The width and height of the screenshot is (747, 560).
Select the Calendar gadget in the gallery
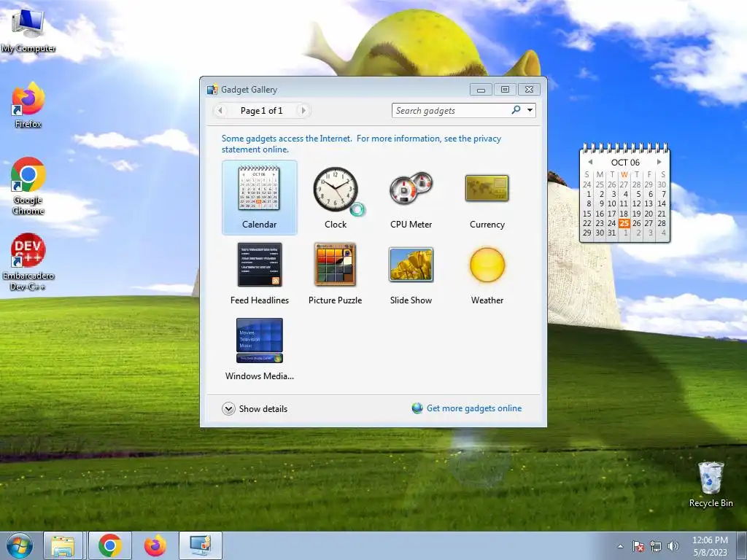(x=259, y=197)
